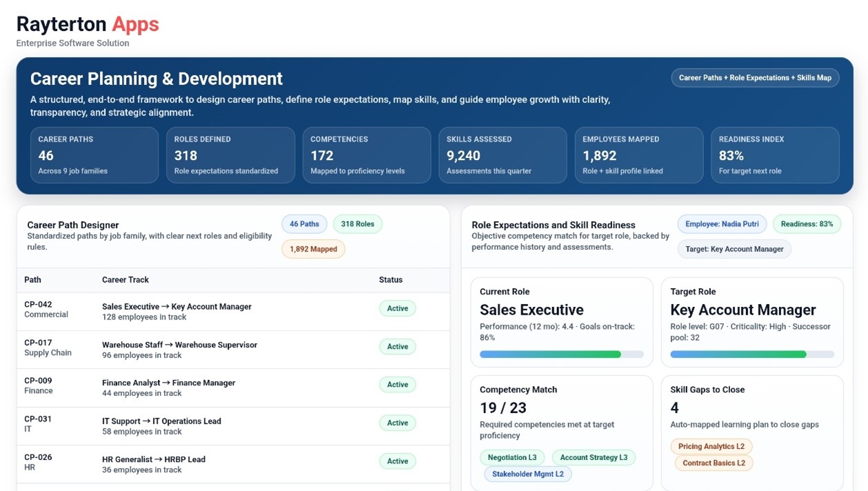Viewport: 868px width, 491px height.
Task: Click the 46 Paths pill
Action: 304,224
